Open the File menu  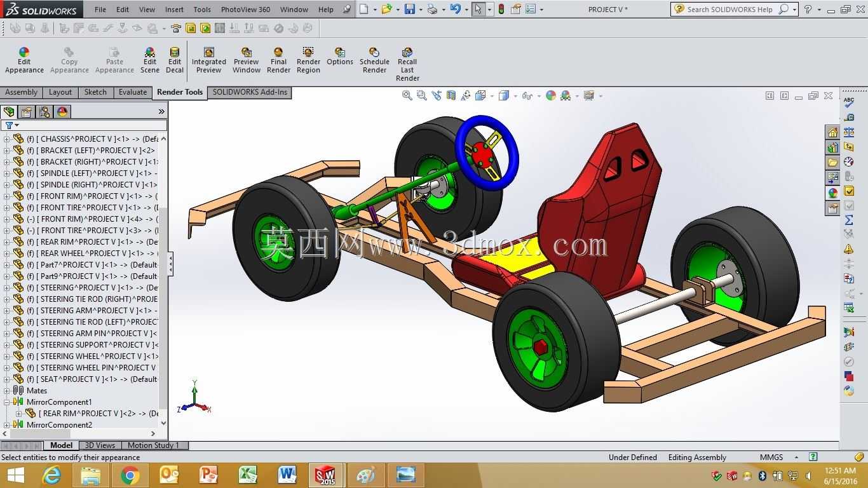click(x=100, y=10)
